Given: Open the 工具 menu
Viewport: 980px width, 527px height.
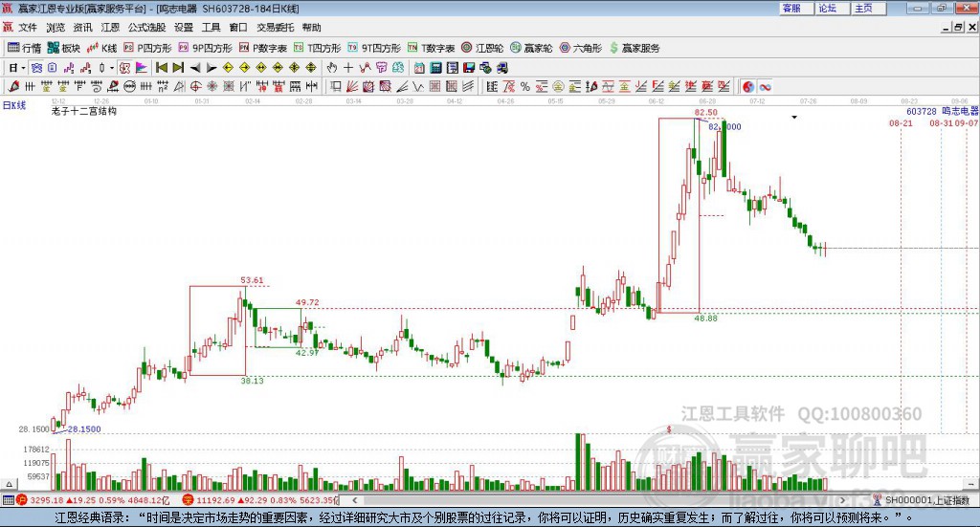Looking at the screenshot, I should [x=212, y=28].
